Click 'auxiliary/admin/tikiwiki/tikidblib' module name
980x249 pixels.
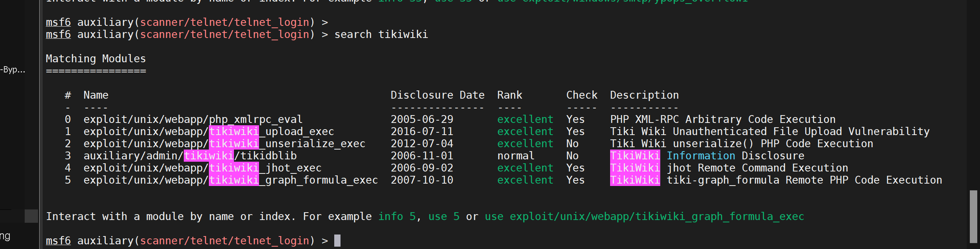click(x=190, y=156)
